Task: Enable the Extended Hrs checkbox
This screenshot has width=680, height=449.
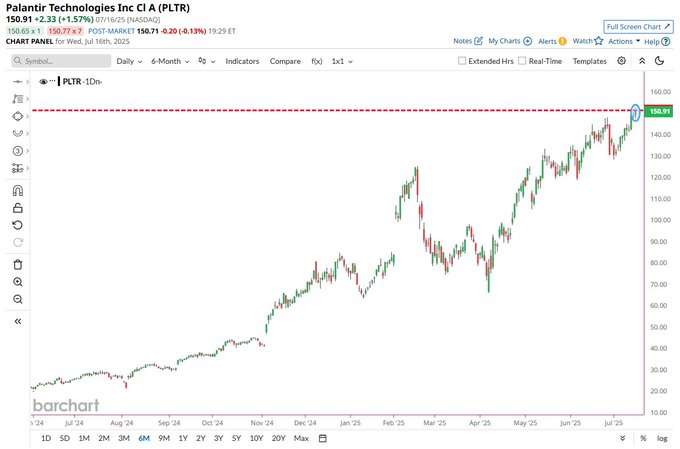Action: pyautogui.click(x=462, y=61)
